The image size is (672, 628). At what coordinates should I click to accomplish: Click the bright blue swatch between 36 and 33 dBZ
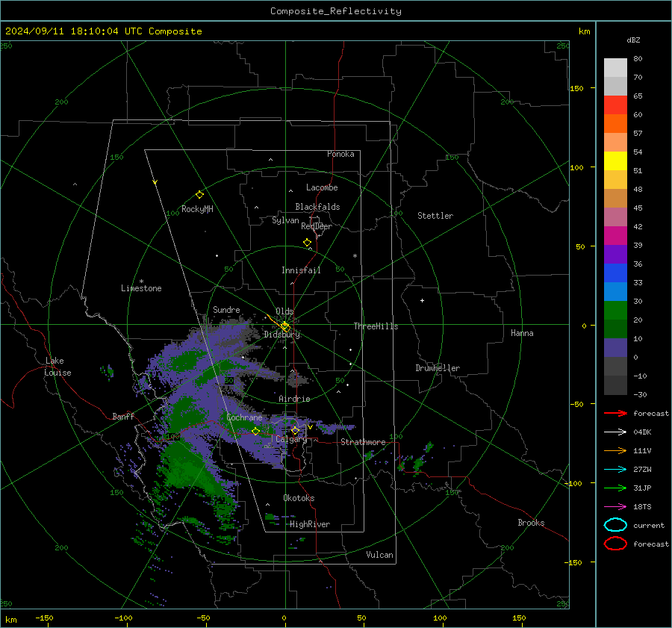(615, 273)
